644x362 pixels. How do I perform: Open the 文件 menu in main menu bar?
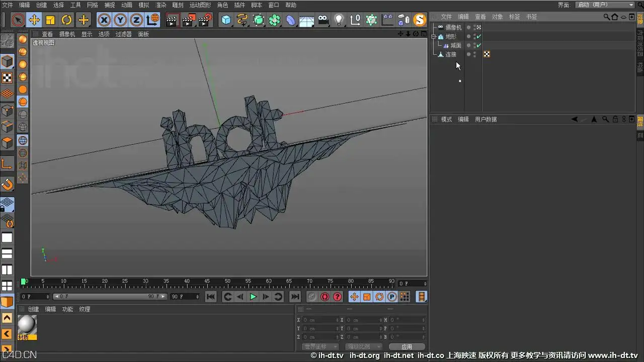pos(8,5)
